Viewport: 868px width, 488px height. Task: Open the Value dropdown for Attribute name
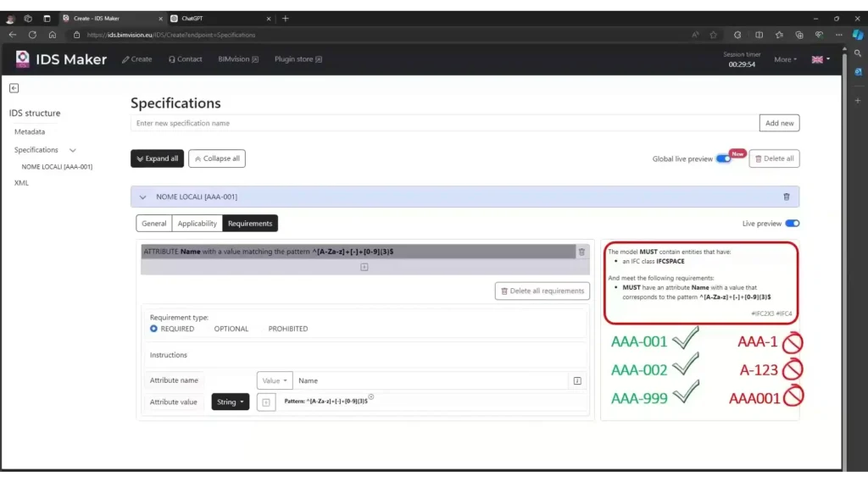click(274, 381)
